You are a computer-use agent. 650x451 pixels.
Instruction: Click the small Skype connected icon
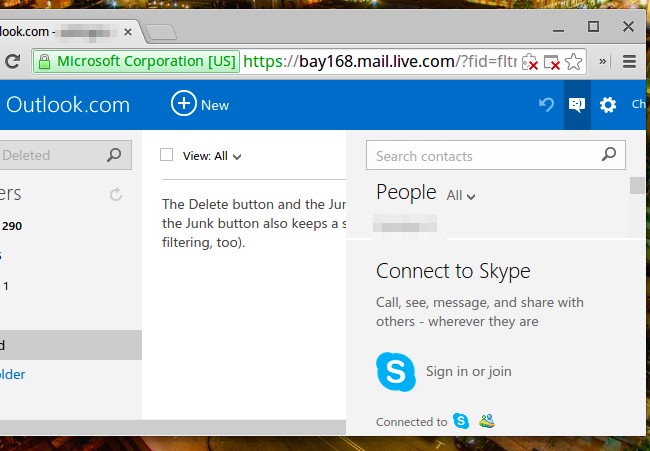pos(461,421)
